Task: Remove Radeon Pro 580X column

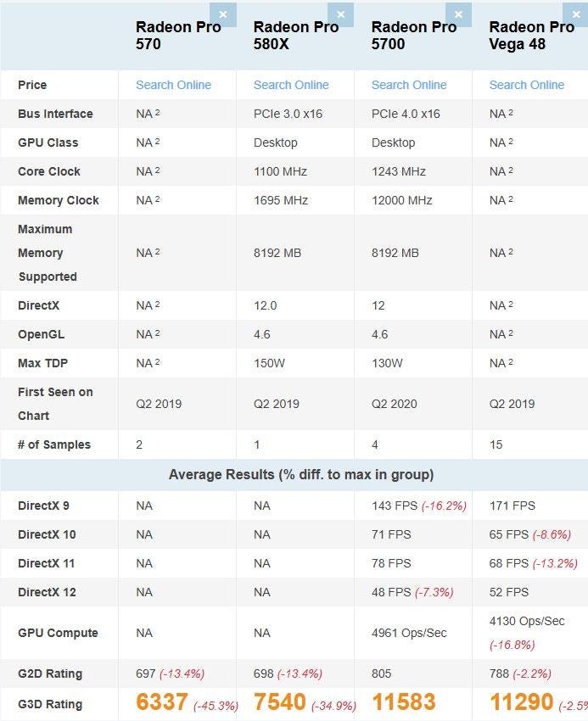Action: click(x=341, y=14)
